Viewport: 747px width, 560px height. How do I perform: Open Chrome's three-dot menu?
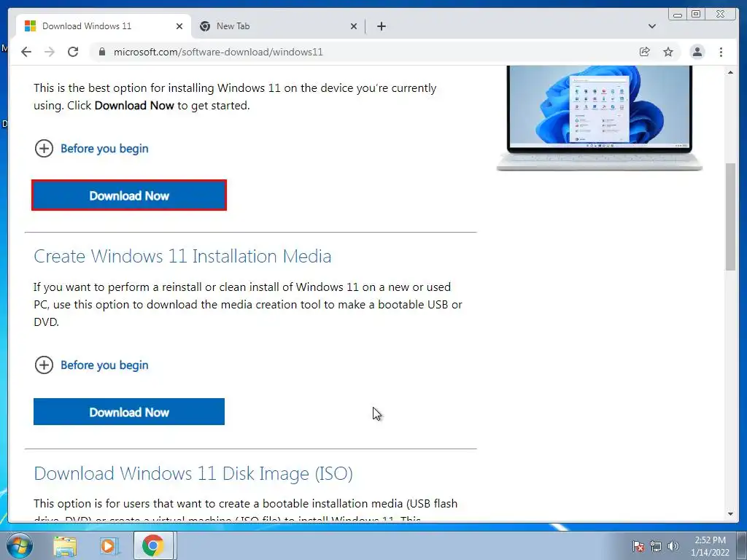(721, 52)
